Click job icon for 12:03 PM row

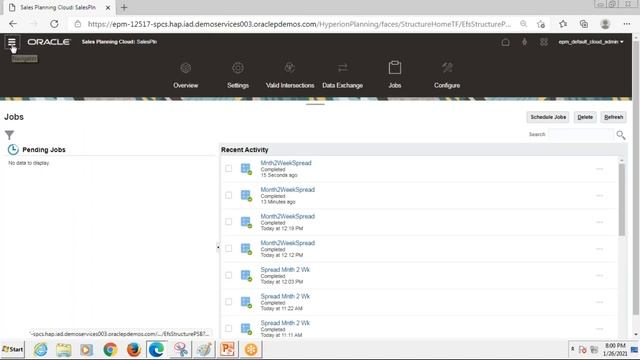coord(246,276)
